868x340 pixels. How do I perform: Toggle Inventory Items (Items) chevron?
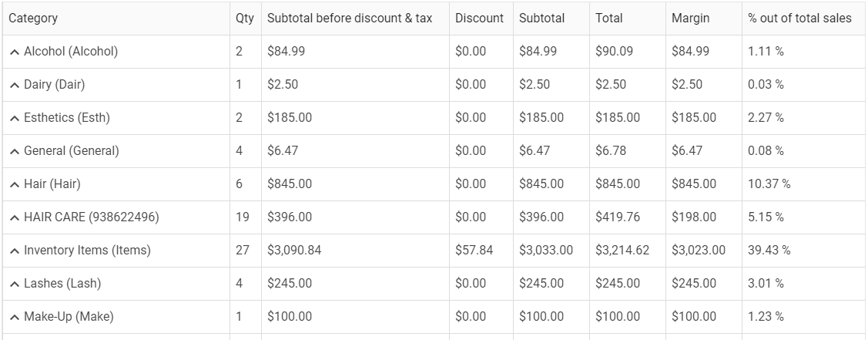[x=15, y=251]
